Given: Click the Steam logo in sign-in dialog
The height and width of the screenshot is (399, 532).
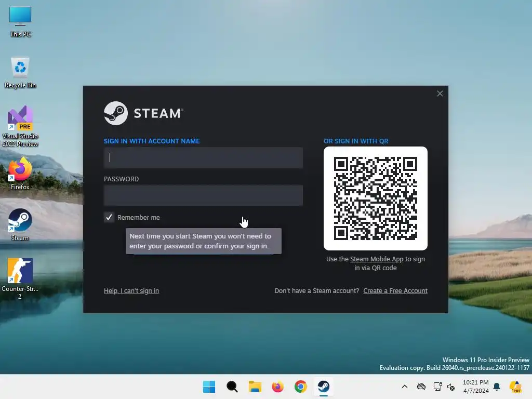Looking at the screenshot, I should pyautogui.click(x=143, y=113).
